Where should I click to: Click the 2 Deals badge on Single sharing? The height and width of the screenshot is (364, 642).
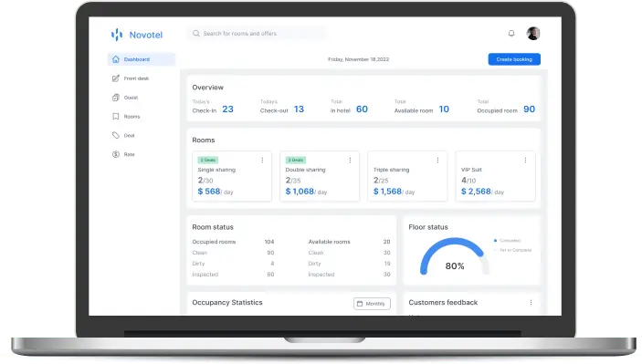(x=208, y=160)
